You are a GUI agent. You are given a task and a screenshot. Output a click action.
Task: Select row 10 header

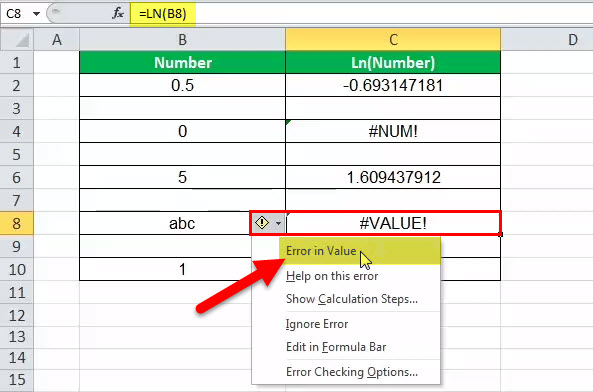[17, 270]
